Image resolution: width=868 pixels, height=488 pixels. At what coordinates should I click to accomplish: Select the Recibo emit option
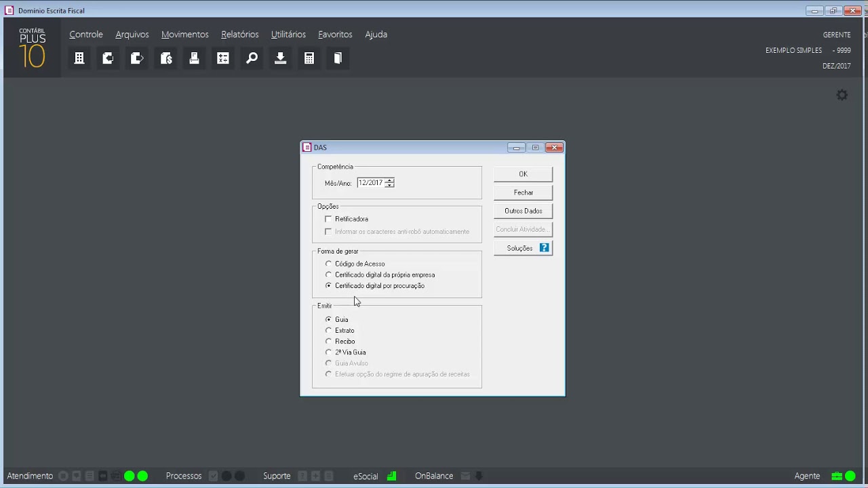coord(328,341)
